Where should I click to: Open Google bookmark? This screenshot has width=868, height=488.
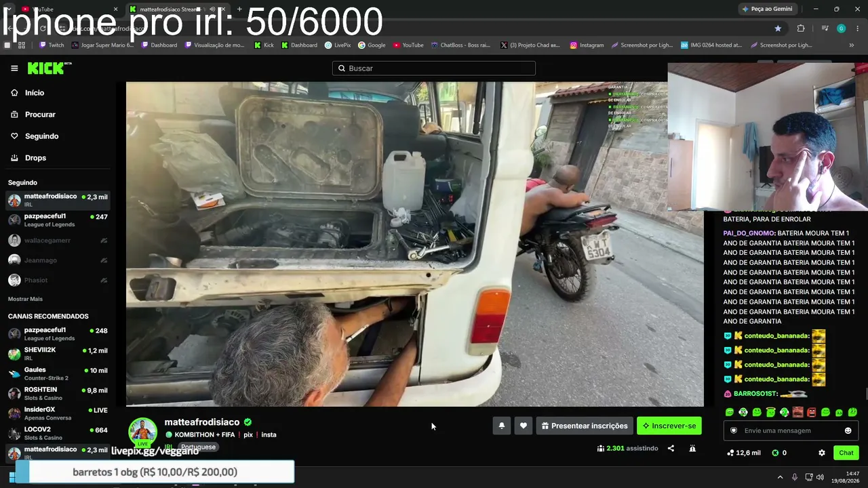[372, 45]
